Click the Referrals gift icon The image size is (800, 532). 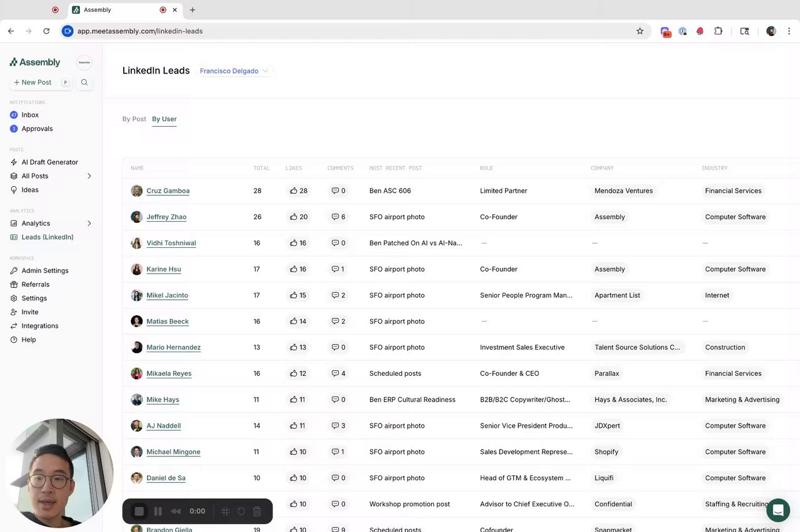14,285
